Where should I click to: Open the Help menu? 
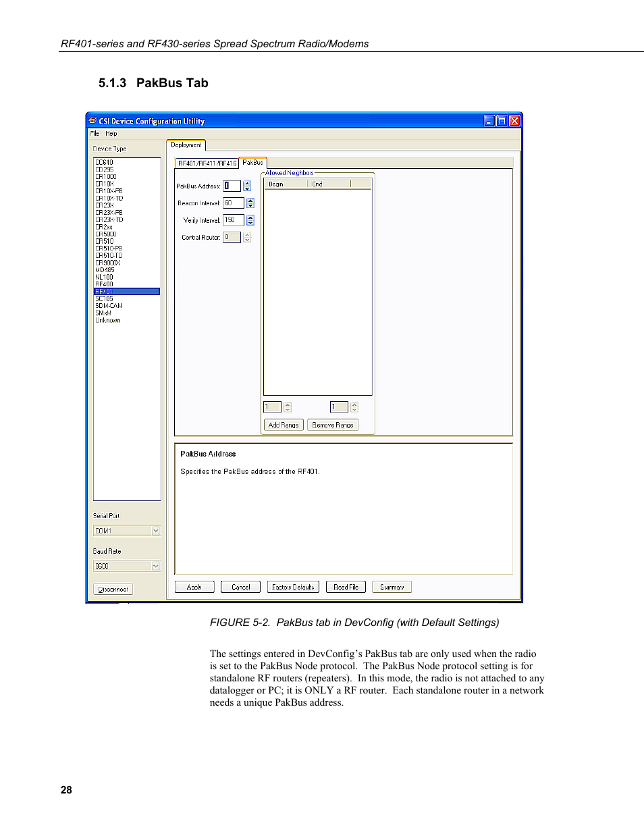pos(111,134)
